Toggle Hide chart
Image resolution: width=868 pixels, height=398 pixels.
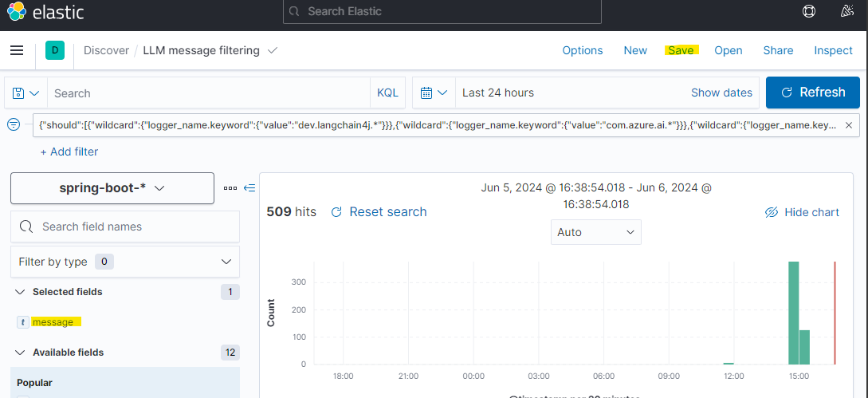[802, 212]
